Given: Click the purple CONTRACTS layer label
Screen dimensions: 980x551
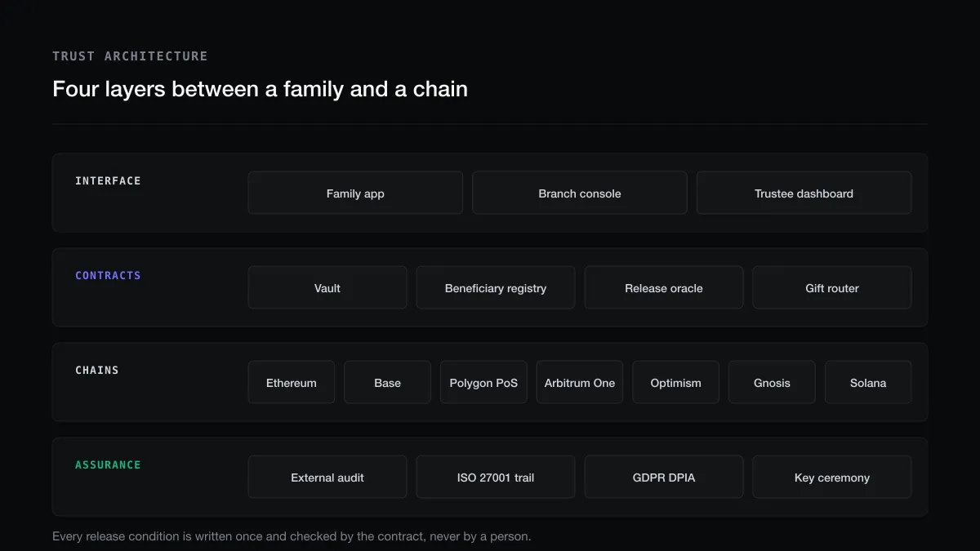Looking at the screenshot, I should [108, 276].
